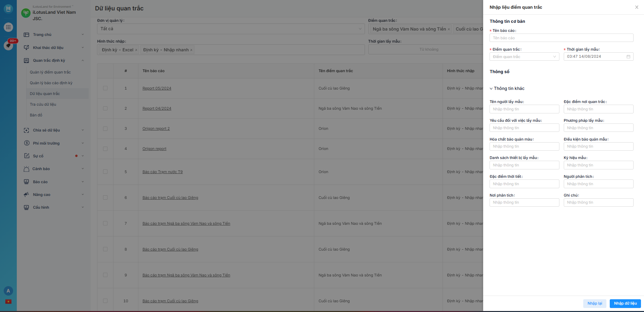Image resolution: width=644 pixels, height=312 pixels.
Task: Click the Nhập lại reset button
Action: (x=595, y=303)
